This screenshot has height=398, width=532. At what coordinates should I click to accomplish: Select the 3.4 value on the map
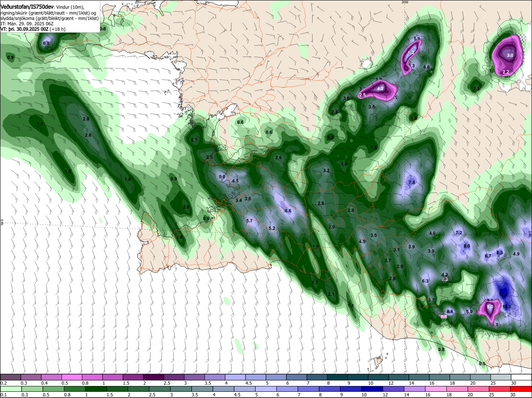pos(239,200)
